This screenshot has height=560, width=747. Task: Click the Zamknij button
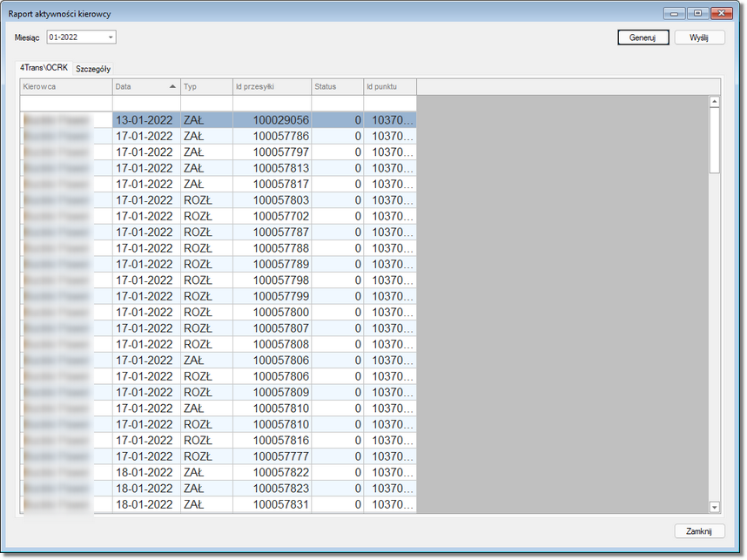click(x=699, y=531)
